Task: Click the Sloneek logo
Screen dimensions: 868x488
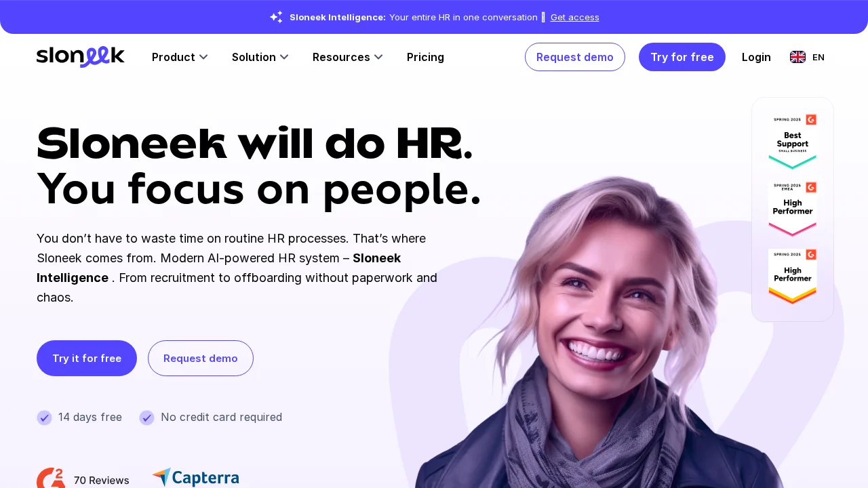Action: [x=81, y=56]
